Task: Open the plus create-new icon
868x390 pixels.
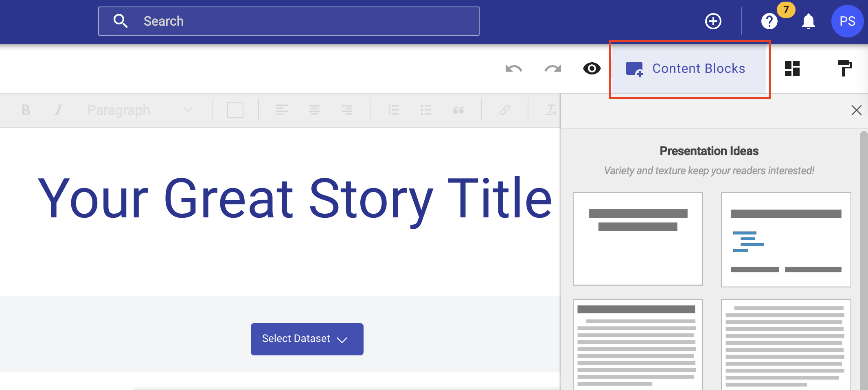Action: (713, 21)
